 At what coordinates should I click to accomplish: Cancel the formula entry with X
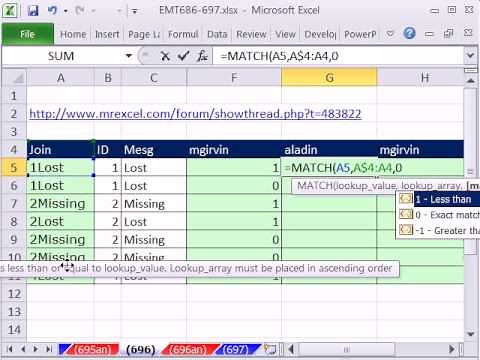click(x=165, y=56)
